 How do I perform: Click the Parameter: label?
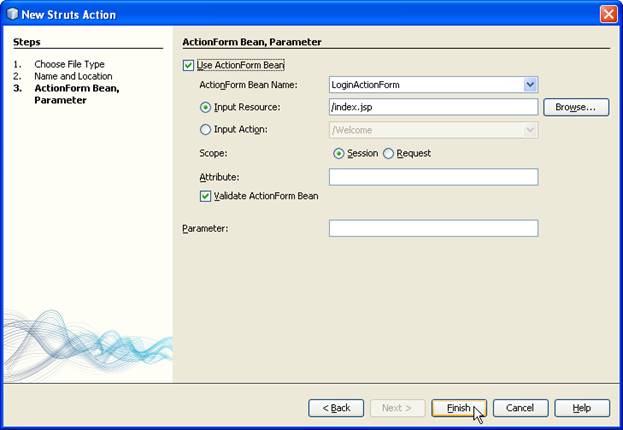(205, 229)
